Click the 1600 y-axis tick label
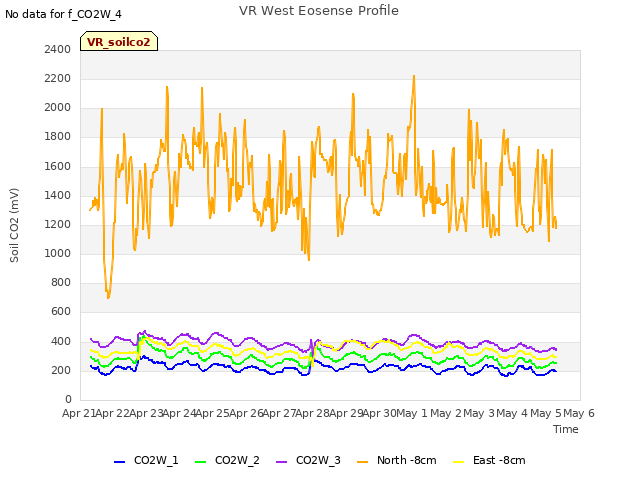Screen dimensions: 640x480 pos(58,166)
